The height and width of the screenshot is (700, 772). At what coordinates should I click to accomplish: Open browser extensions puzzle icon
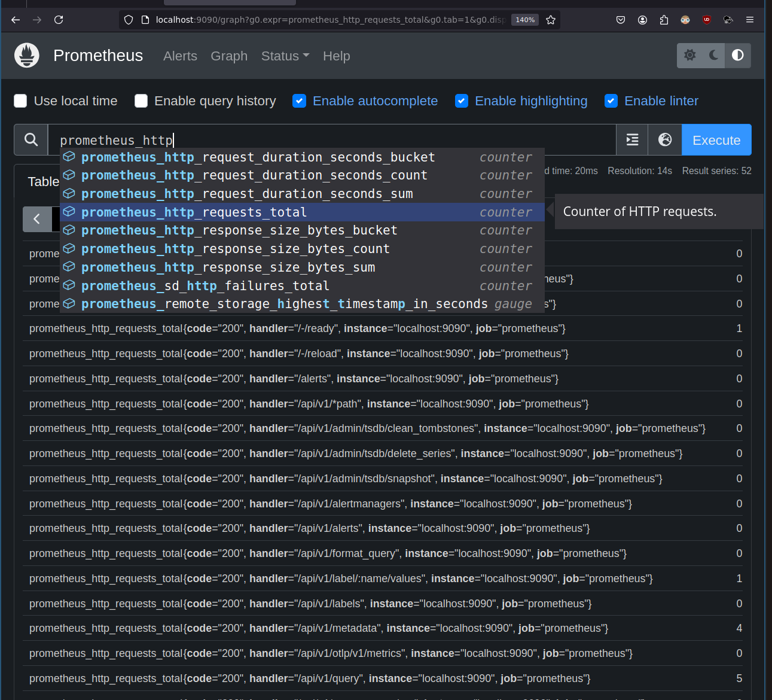coord(664,20)
